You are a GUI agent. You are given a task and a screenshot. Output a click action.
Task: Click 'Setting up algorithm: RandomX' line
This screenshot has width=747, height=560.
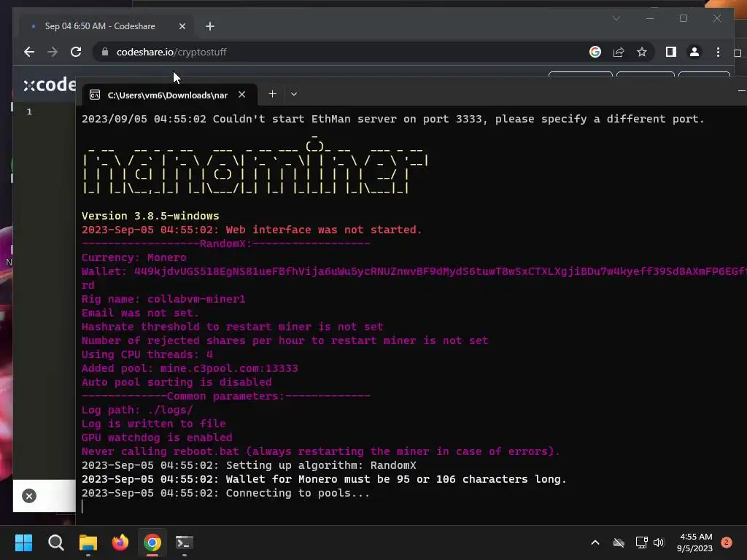click(x=249, y=465)
